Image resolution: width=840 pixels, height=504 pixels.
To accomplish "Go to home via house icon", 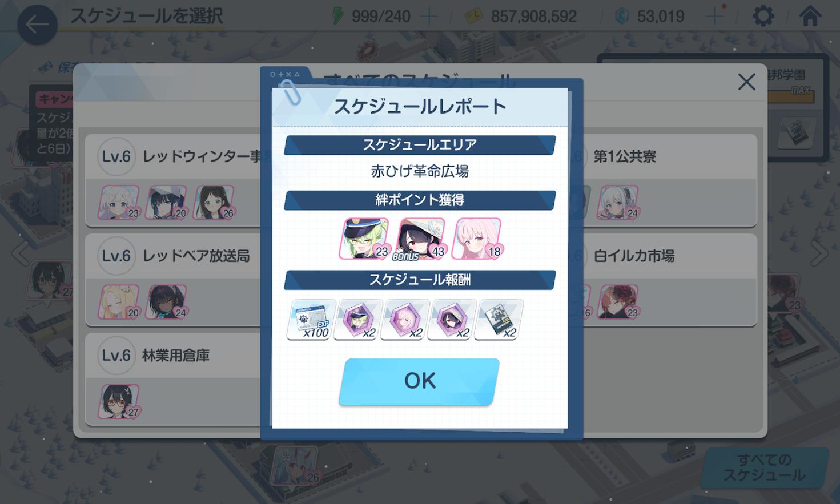I will coord(810,16).
